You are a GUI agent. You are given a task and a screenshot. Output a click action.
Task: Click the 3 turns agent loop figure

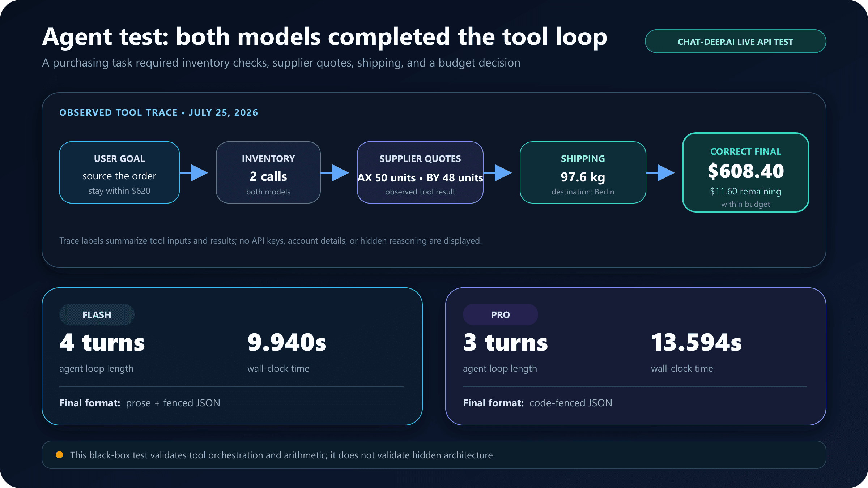[506, 342]
